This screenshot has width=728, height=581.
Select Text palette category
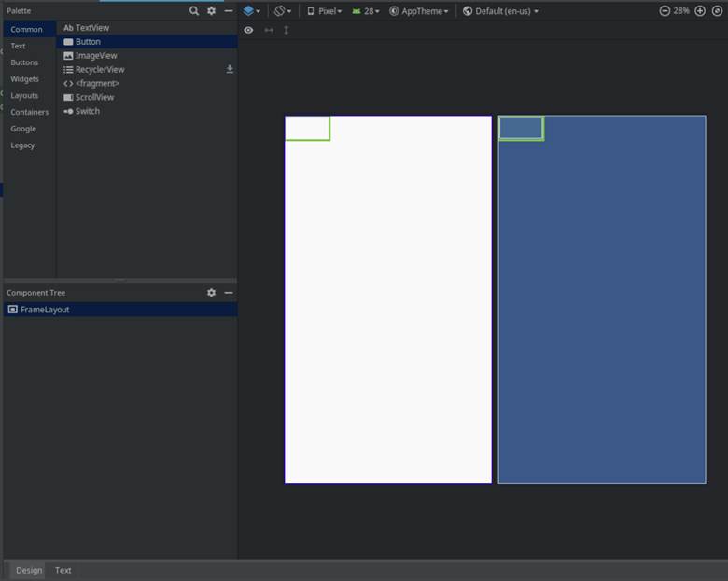click(30, 46)
